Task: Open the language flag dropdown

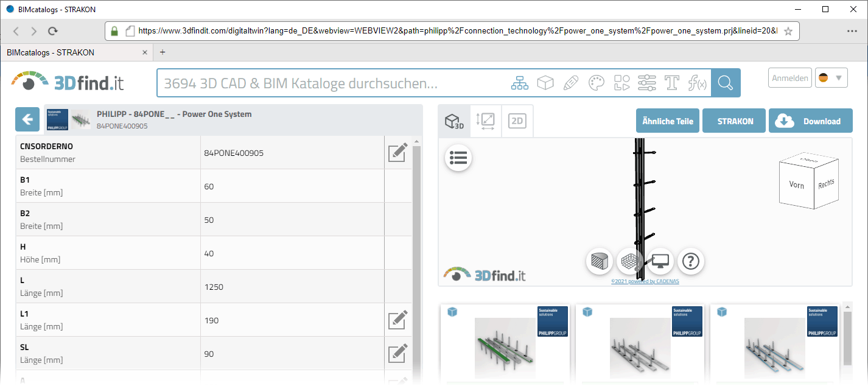Action: (831, 78)
